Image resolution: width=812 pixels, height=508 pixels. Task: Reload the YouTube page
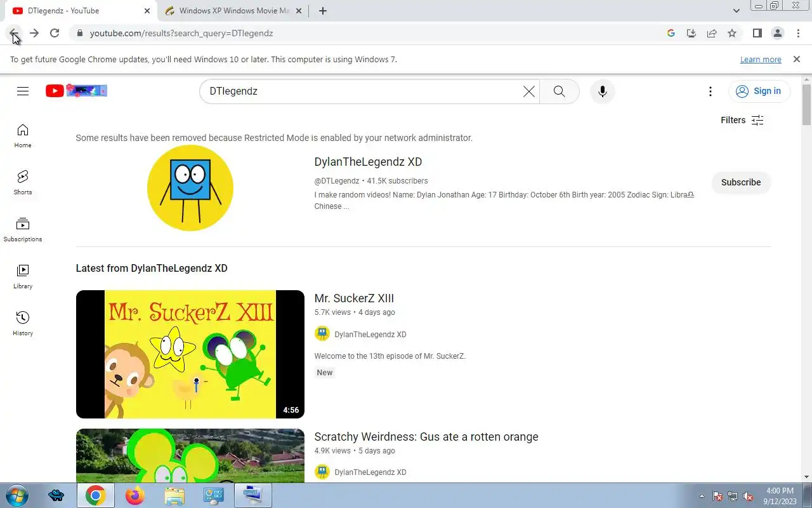pos(55,33)
